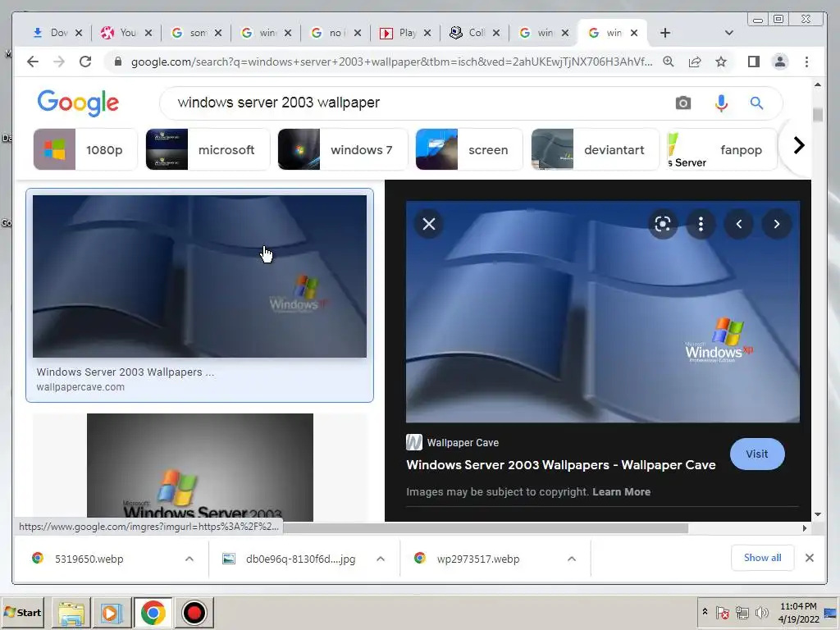Close the Play tab
This screenshot has height=630, width=840.
click(427, 33)
